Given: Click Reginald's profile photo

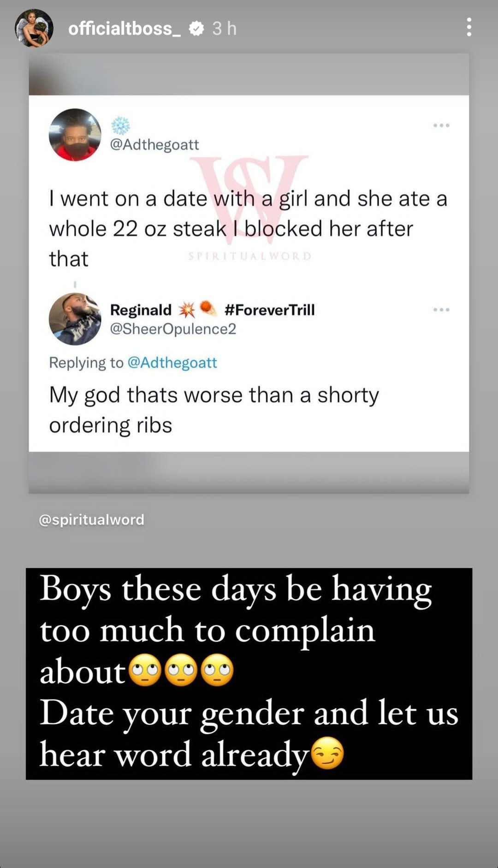Looking at the screenshot, I should [75, 319].
